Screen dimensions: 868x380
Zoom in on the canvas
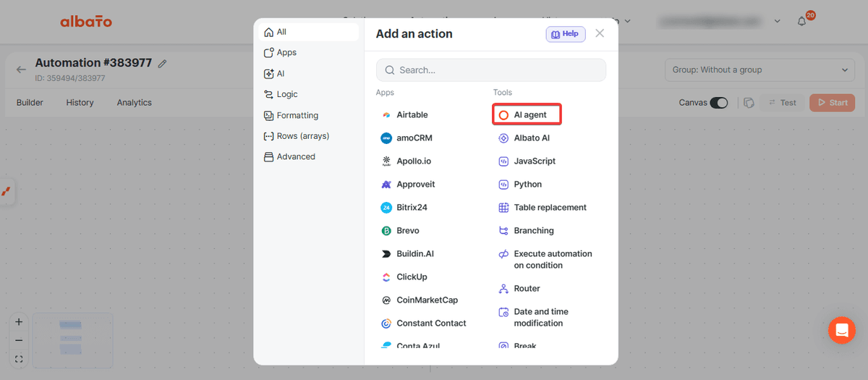(x=19, y=322)
